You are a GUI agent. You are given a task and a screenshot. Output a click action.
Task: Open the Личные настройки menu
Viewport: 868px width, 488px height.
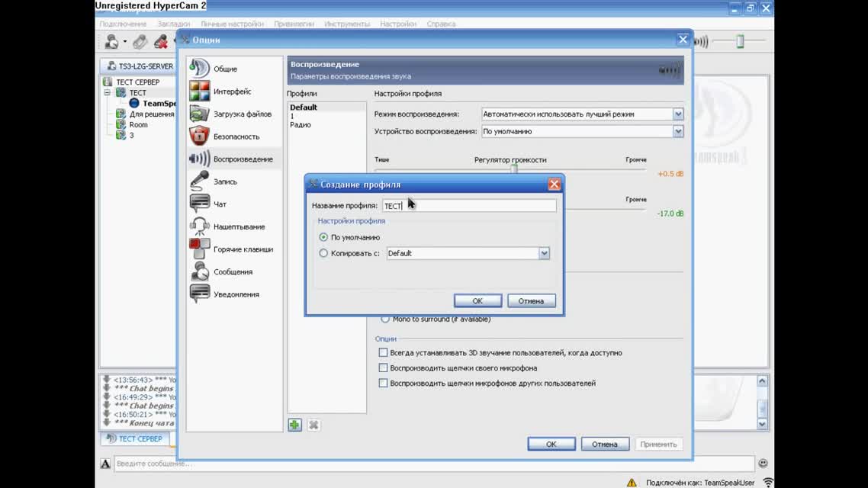[x=232, y=24]
